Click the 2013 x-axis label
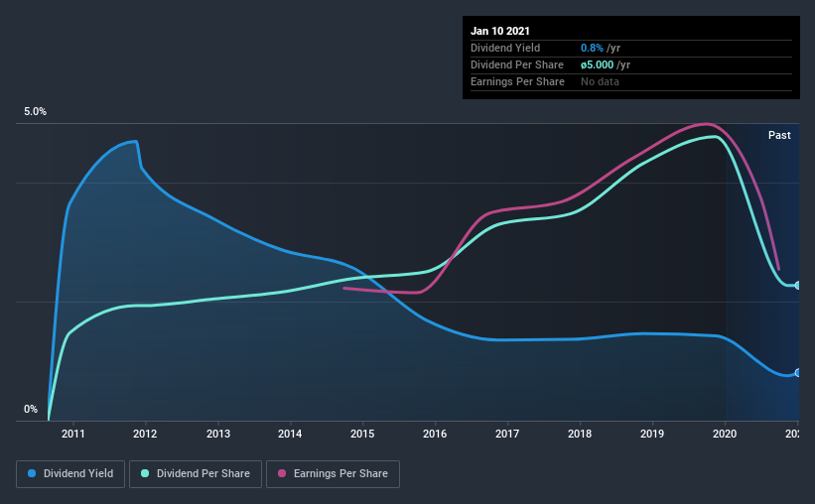Image resolution: width=815 pixels, height=504 pixels. click(x=218, y=434)
